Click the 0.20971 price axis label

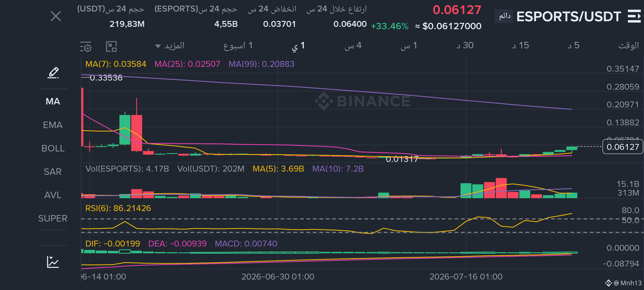tap(623, 105)
